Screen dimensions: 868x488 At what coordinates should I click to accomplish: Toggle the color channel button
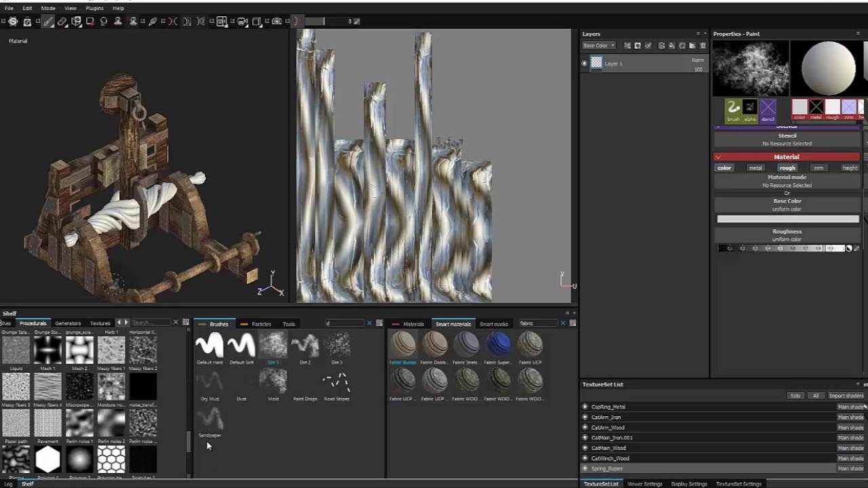(x=724, y=168)
